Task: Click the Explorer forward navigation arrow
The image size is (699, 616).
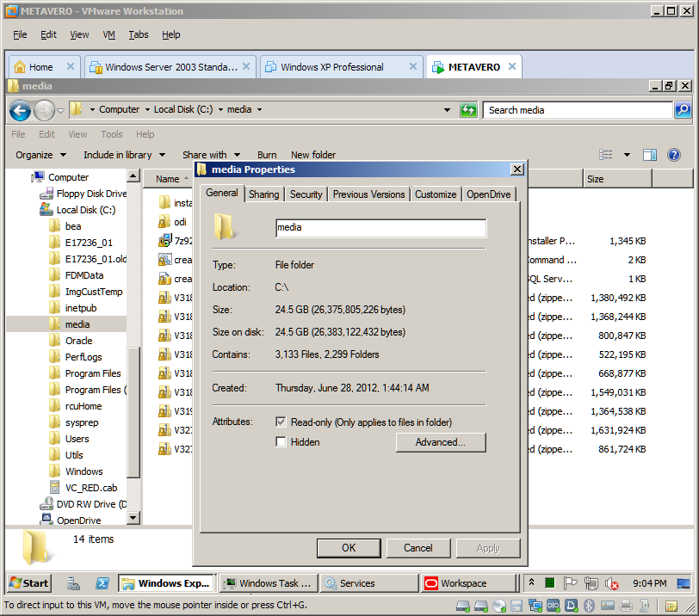Action: [44, 110]
